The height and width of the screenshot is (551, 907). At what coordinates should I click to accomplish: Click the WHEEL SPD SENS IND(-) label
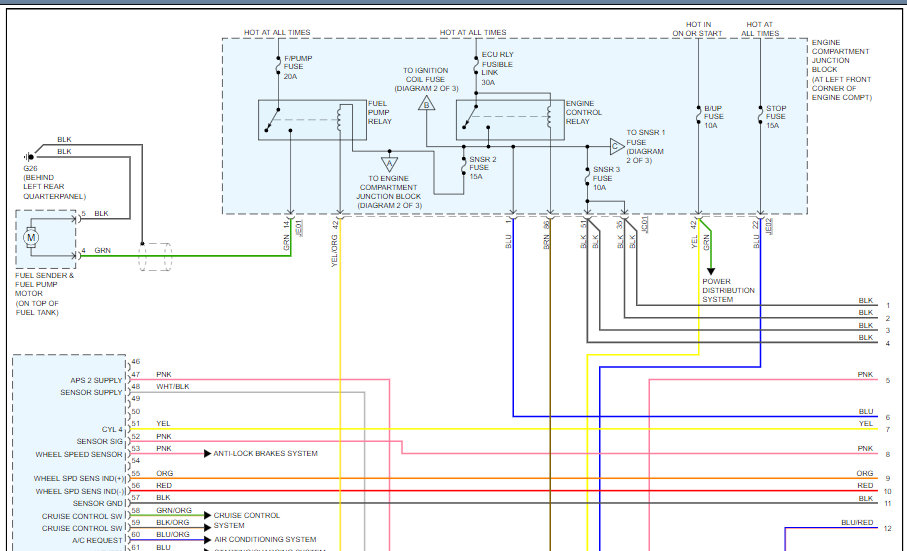[80, 491]
